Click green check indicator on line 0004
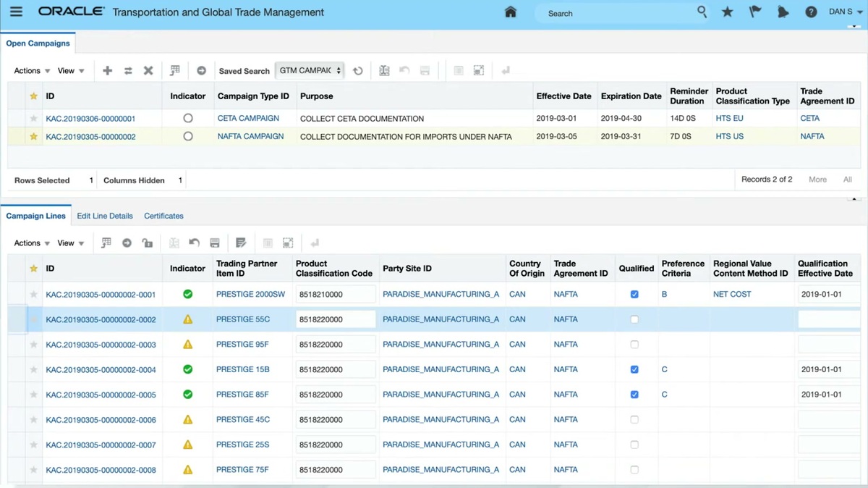Viewport: 868px width, 488px height. point(187,369)
